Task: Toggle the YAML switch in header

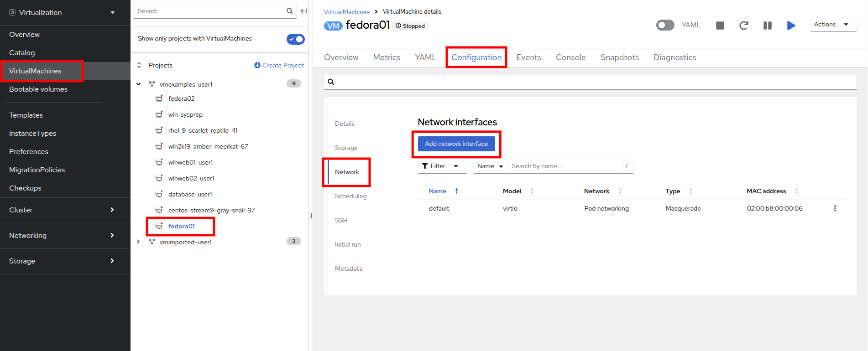Action: (665, 25)
